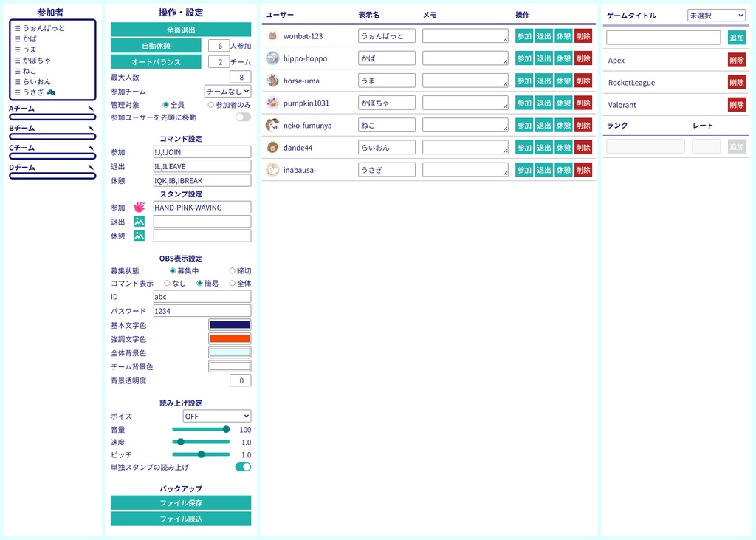
Task: Delete the Valorant game title
Action: 737,104
